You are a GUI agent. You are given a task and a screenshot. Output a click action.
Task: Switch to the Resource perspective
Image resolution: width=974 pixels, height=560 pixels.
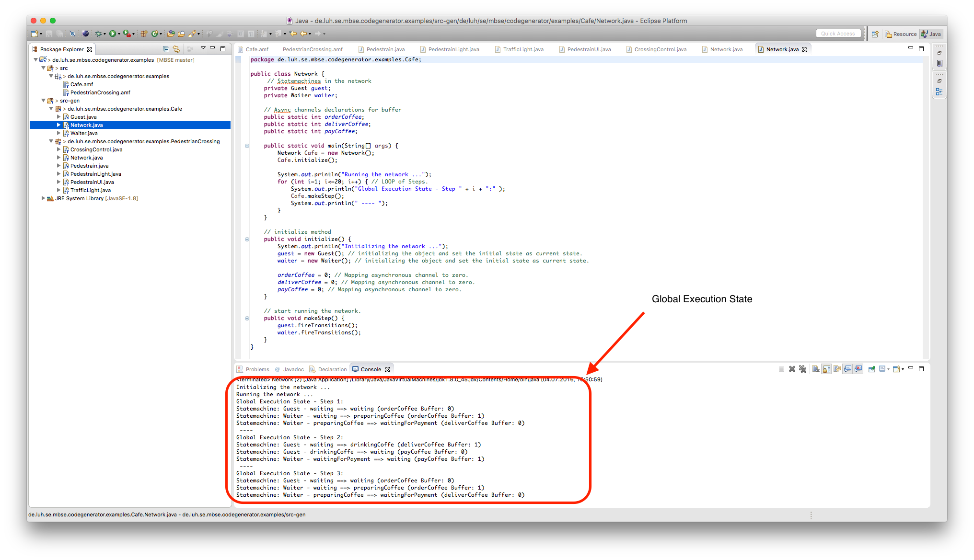[901, 34]
